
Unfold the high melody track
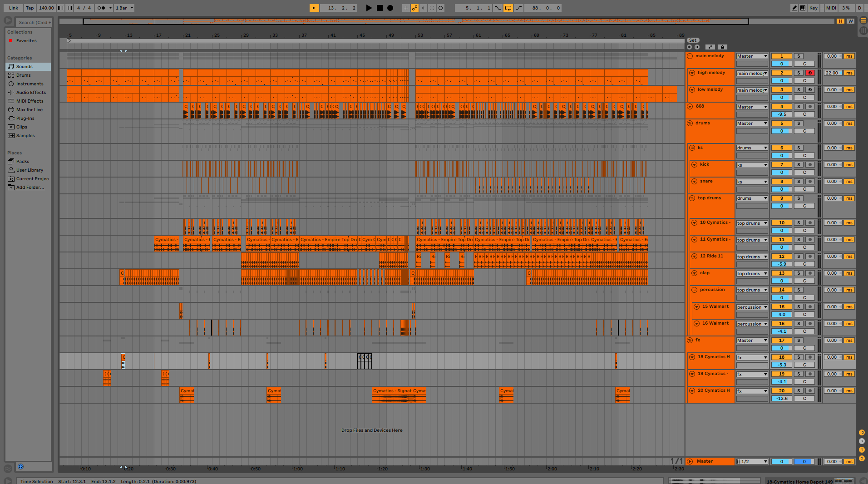[x=692, y=73]
